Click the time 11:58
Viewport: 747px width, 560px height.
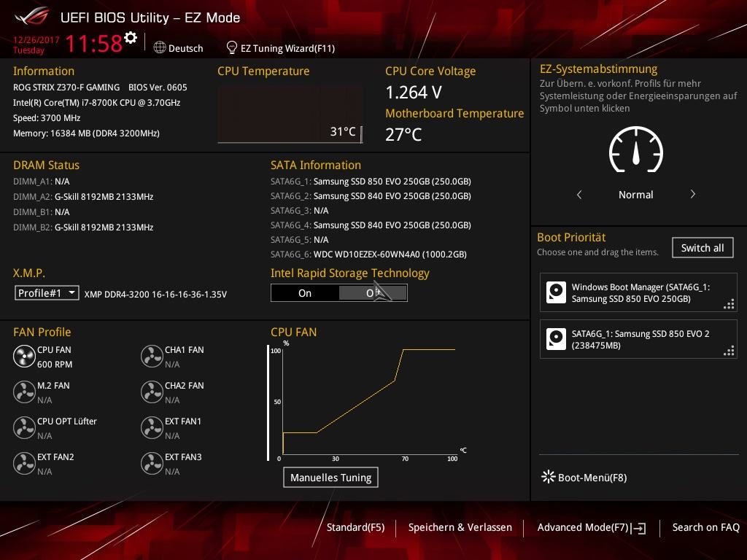click(94, 44)
